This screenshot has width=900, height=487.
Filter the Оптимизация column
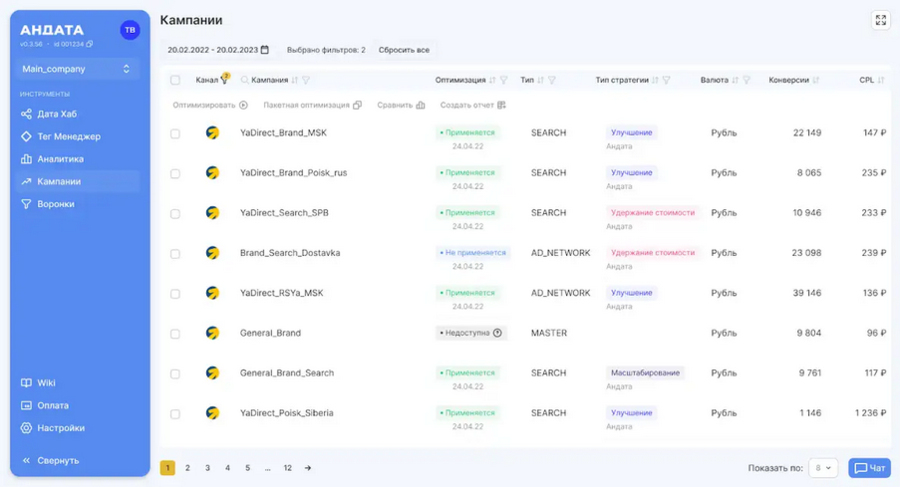tap(503, 80)
